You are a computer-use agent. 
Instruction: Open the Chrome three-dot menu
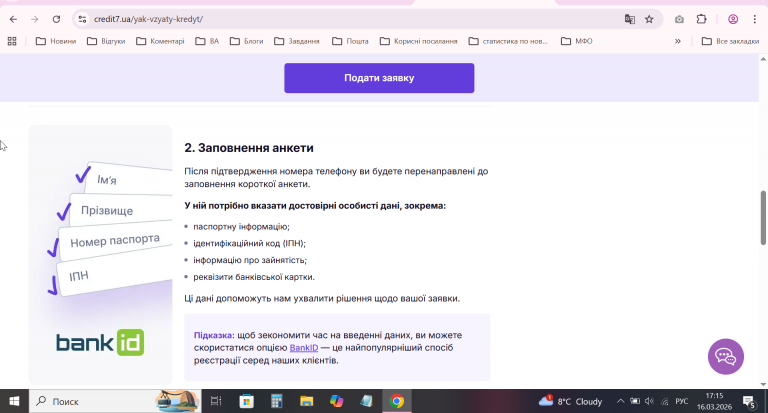point(754,19)
